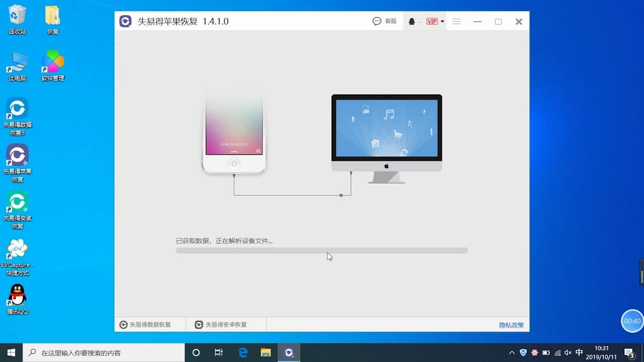The height and width of the screenshot is (362, 644).
Task: Click the EVCapture recording timer bubble
Action: (x=632, y=321)
